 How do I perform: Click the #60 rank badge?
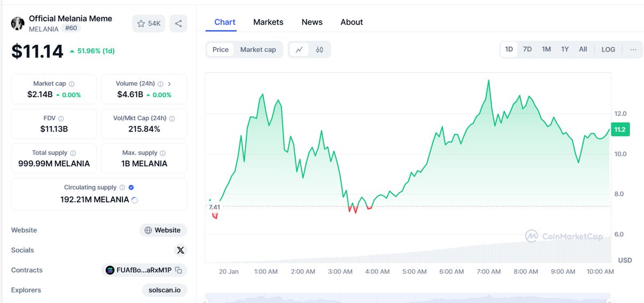click(x=71, y=28)
